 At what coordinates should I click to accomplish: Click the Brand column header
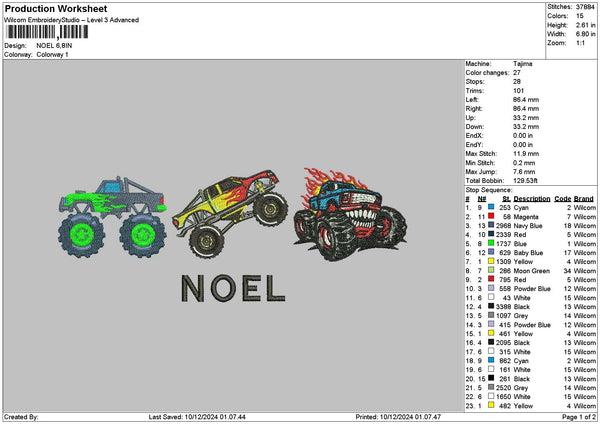coord(585,198)
